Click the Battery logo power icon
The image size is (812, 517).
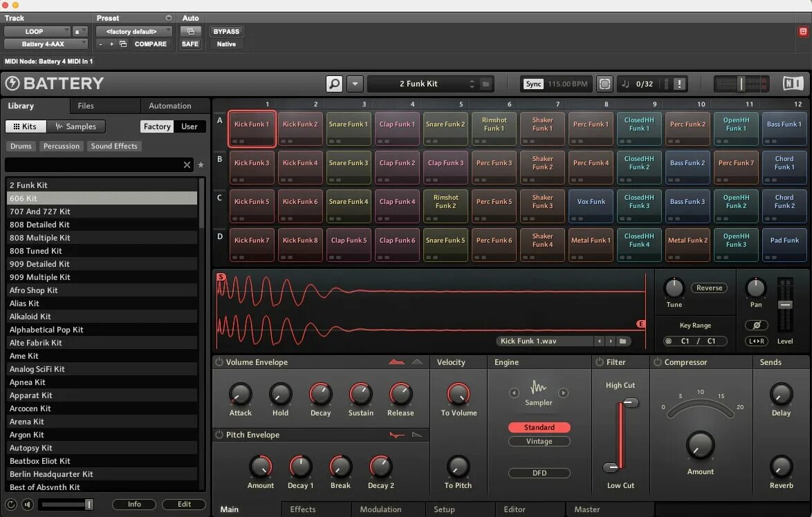pos(12,84)
